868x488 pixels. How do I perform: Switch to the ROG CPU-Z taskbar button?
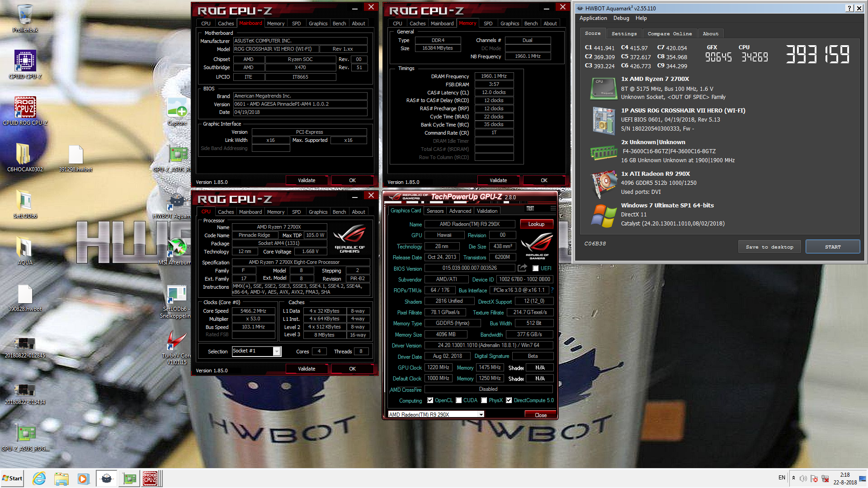(151, 479)
